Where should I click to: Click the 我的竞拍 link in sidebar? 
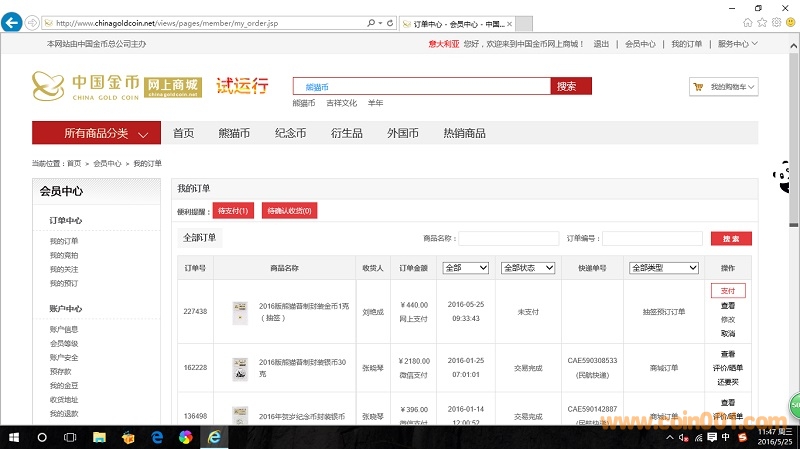click(x=63, y=255)
